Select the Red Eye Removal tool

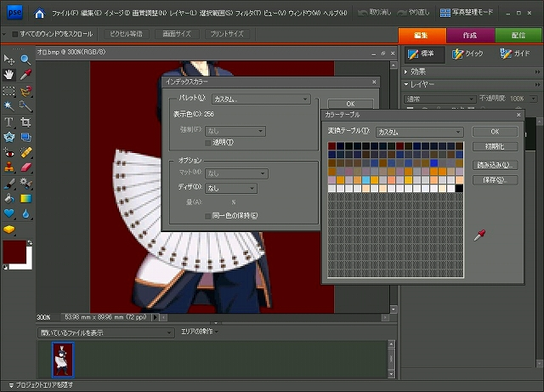coord(9,152)
